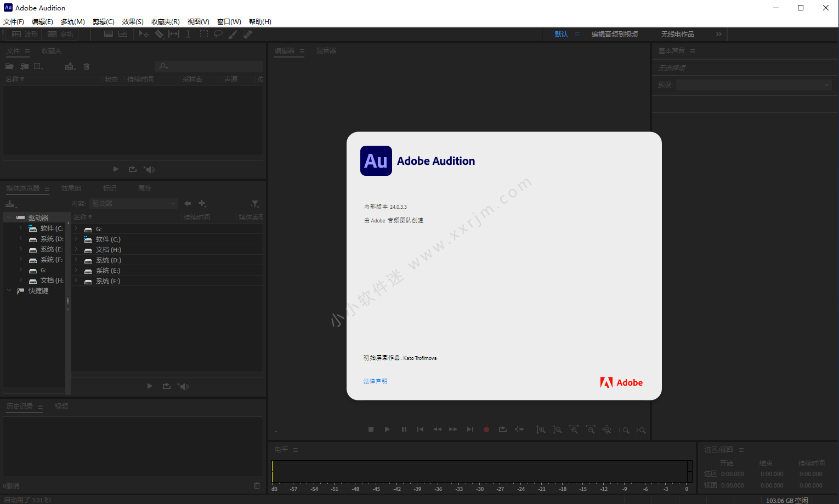Collapse the 快捷键 tree node
The width and height of the screenshot is (839, 504).
[x=9, y=291]
